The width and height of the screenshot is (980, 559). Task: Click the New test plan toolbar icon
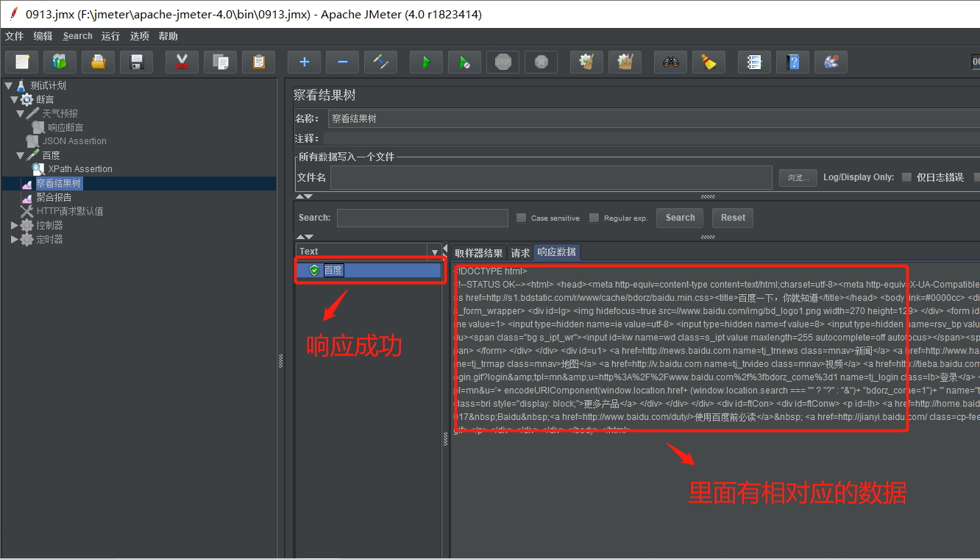tap(22, 62)
